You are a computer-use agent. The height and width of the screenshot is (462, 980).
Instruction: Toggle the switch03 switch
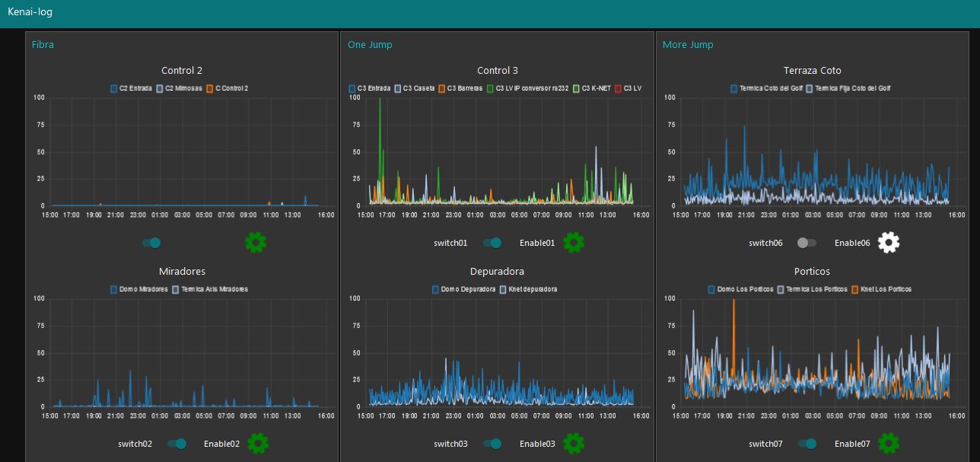[492, 444]
